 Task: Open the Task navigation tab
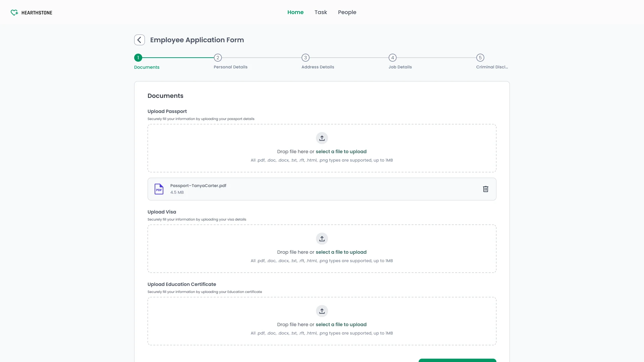click(321, 12)
